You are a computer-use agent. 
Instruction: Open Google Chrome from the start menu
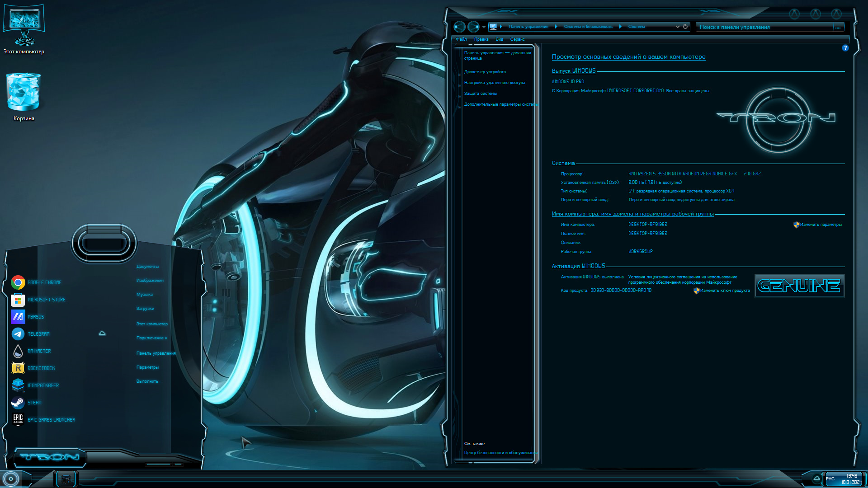coord(44,282)
